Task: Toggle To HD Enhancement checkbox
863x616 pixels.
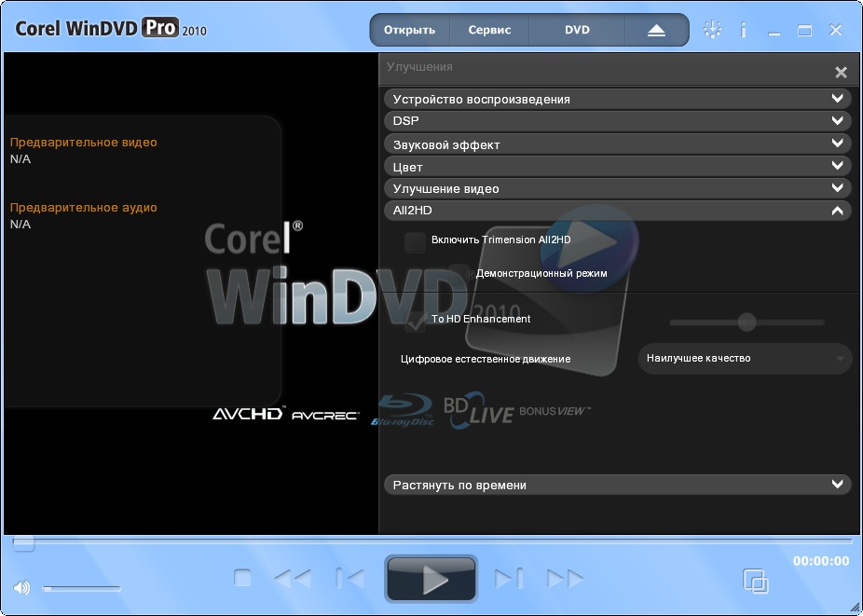Action: [415, 322]
